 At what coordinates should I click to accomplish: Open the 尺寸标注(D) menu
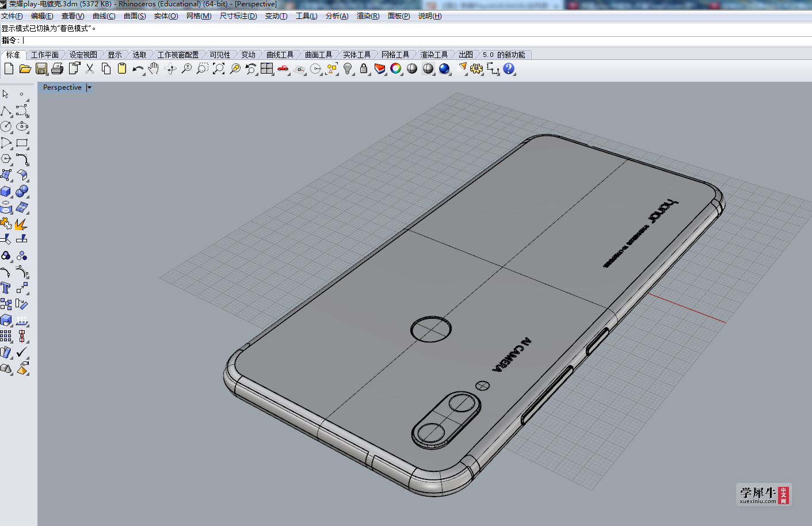click(x=238, y=16)
